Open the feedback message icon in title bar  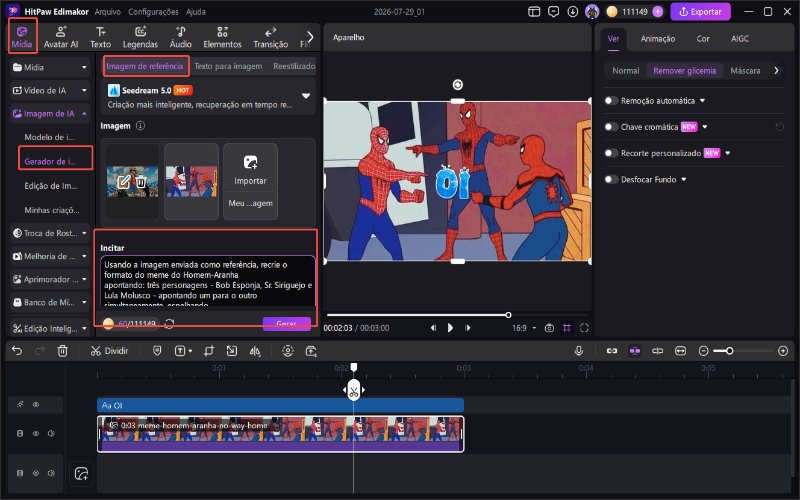(553, 12)
